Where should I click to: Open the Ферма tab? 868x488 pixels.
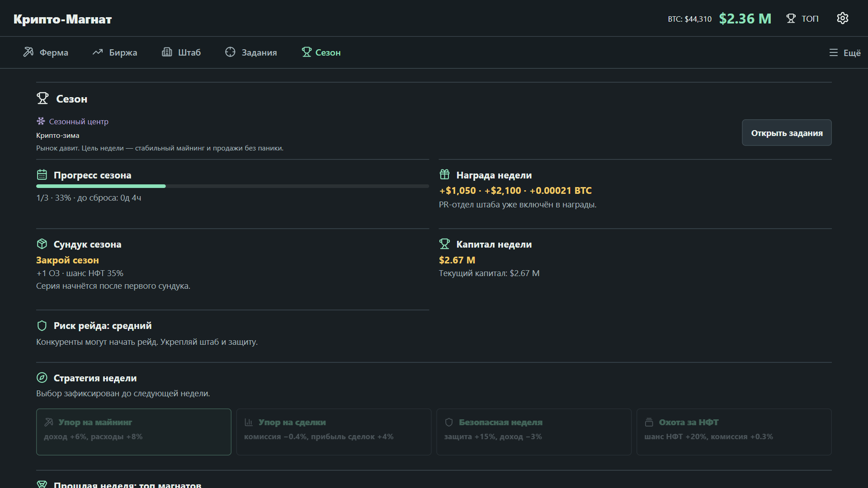(x=46, y=52)
